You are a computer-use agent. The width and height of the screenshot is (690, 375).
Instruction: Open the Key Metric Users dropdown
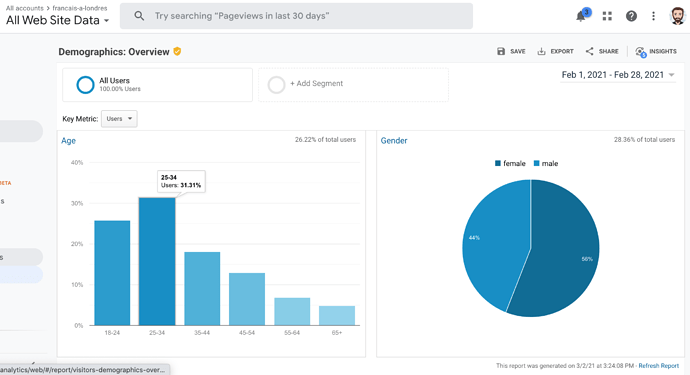pyautogui.click(x=119, y=119)
